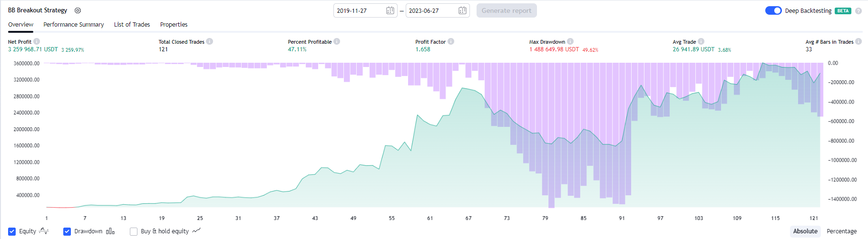Switch chart scale to Percentage
This screenshot has height=239, width=868.
[x=841, y=231]
